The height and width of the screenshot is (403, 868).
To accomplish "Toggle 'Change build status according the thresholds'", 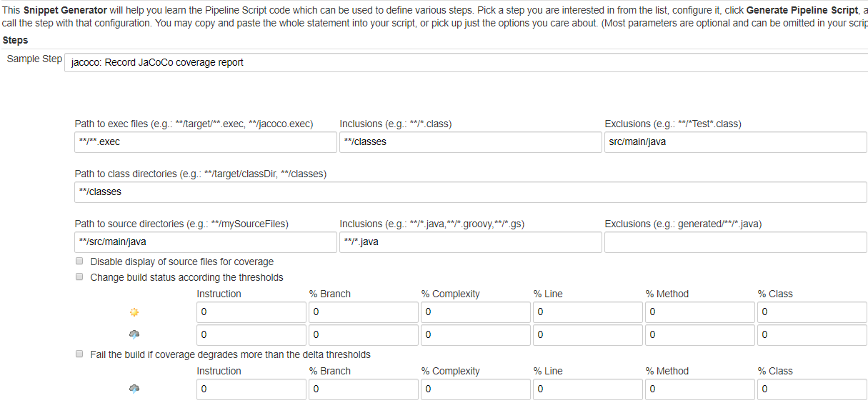I will coord(79,277).
